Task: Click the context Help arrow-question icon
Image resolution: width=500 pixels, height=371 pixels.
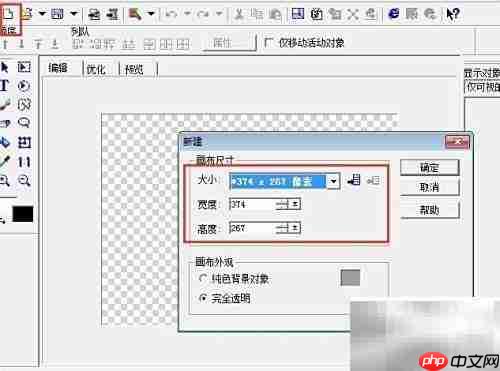Action: pyautogui.click(x=453, y=14)
